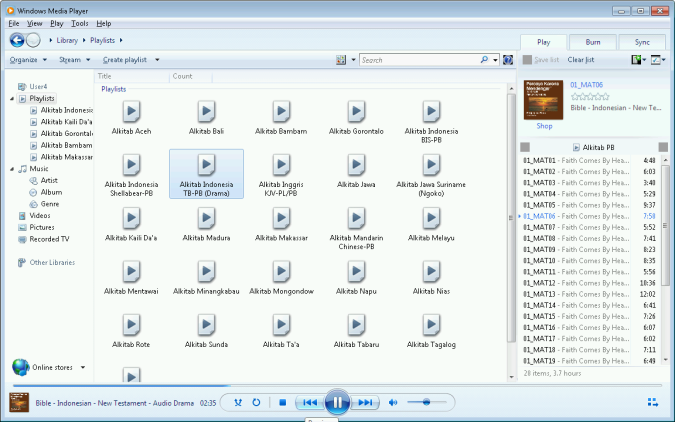The width and height of the screenshot is (675, 422).
Task: Pause the current track
Action: [x=337, y=402]
